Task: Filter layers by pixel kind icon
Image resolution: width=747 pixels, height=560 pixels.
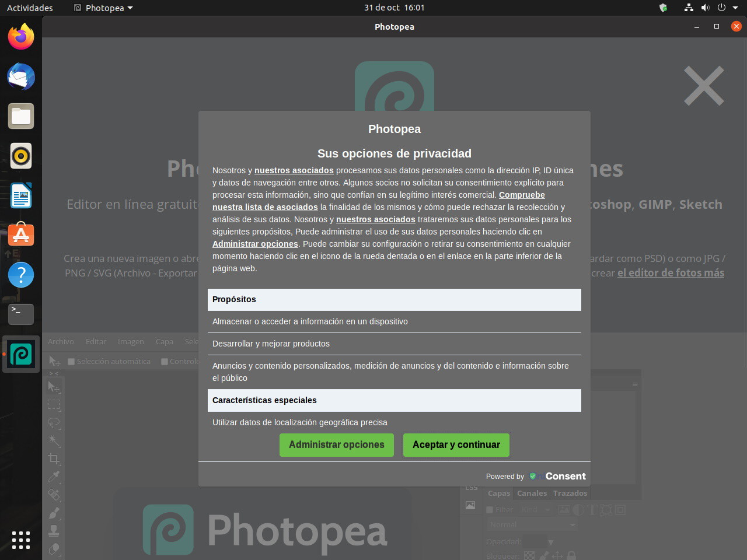Action: pyautogui.click(x=564, y=509)
